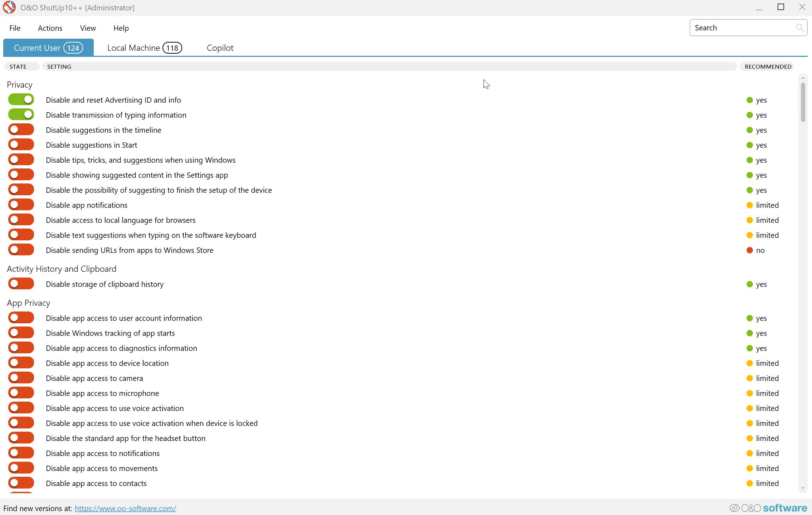Click green dot for Advertising ID recommendation
812x515 pixels.
coord(750,100)
